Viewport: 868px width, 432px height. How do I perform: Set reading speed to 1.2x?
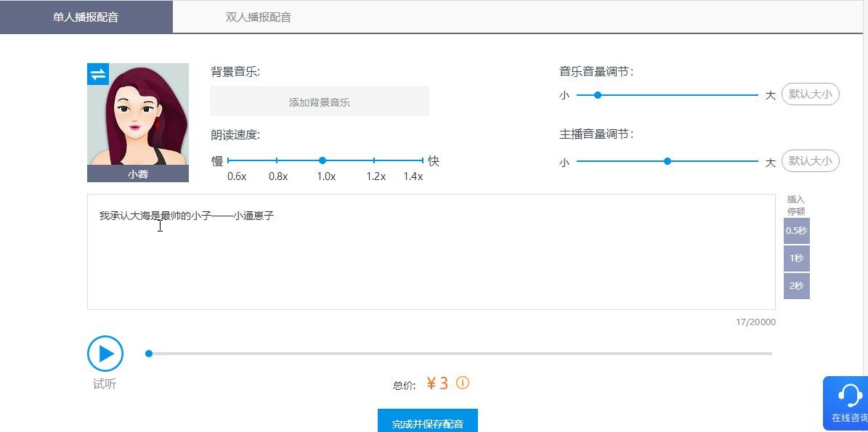coord(374,160)
